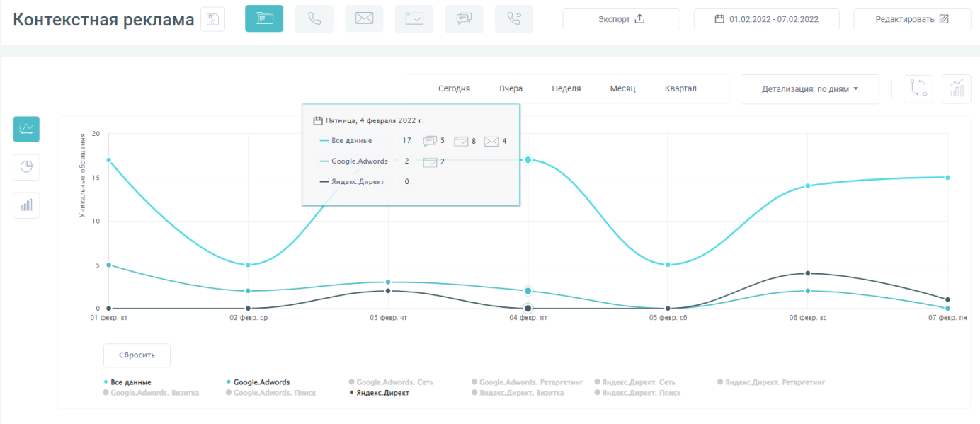The image size is (980, 424).
Task: Enable the Google.Adwords. Сеть series
Action: (391, 382)
